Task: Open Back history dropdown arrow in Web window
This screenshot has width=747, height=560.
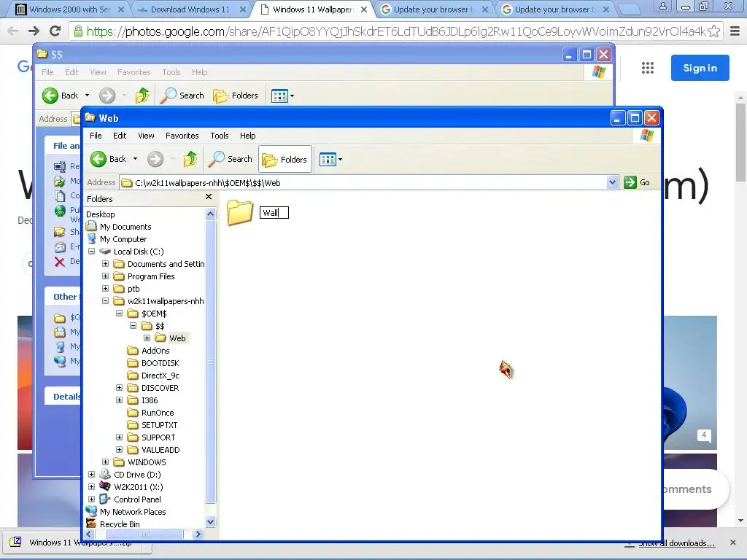Action: tap(135, 159)
